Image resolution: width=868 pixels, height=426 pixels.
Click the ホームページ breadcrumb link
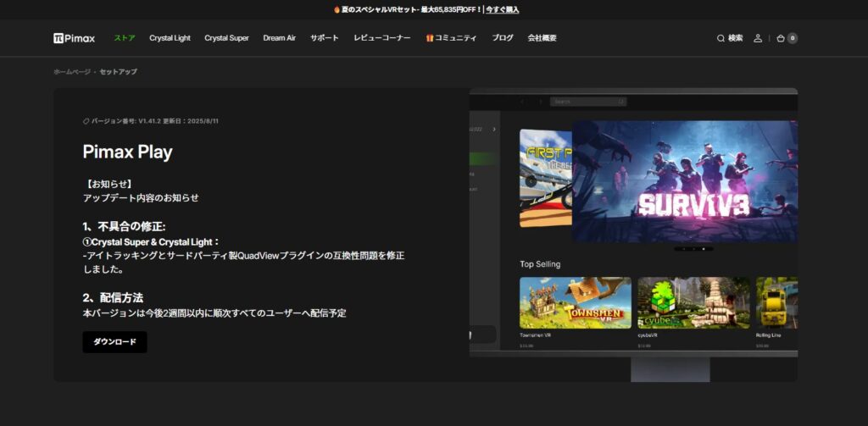72,72
